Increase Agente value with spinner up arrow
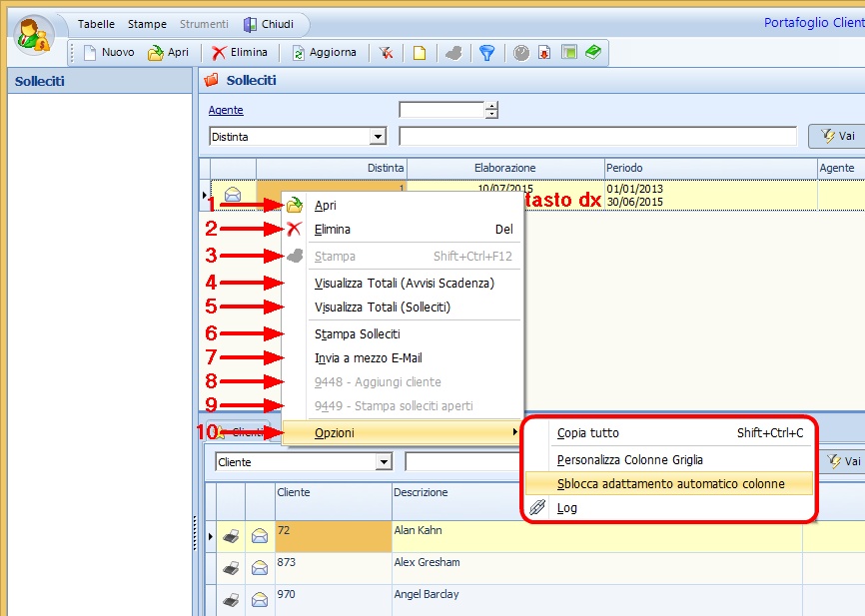The image size is (865, 616). click(x=491, y=106)
